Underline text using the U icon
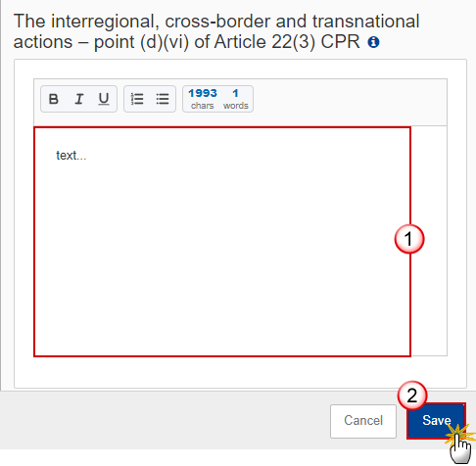476x466 pixels. (104, 99)
